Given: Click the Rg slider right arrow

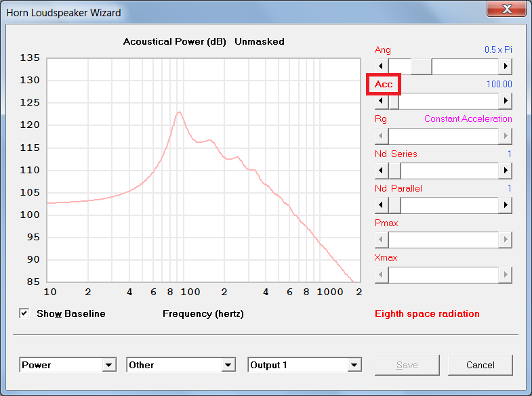Looking at the screenshot, I should pos(505,136).
